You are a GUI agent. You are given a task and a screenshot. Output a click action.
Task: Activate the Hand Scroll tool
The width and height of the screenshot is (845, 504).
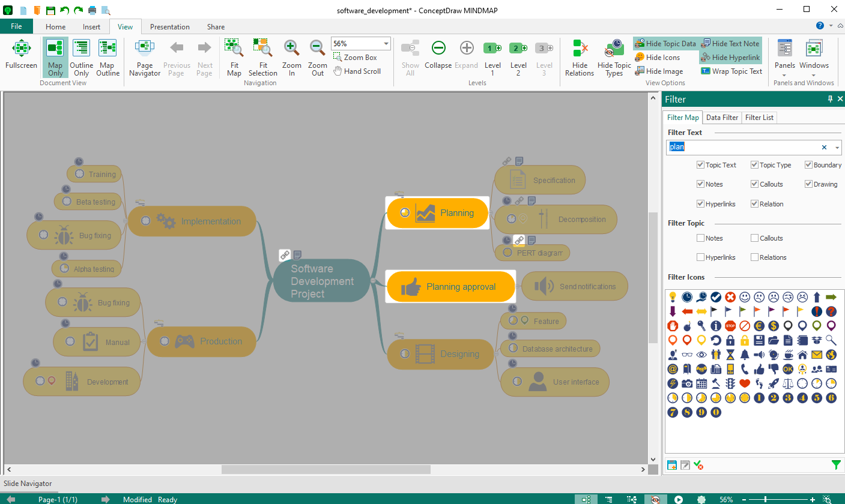[357, 71]
